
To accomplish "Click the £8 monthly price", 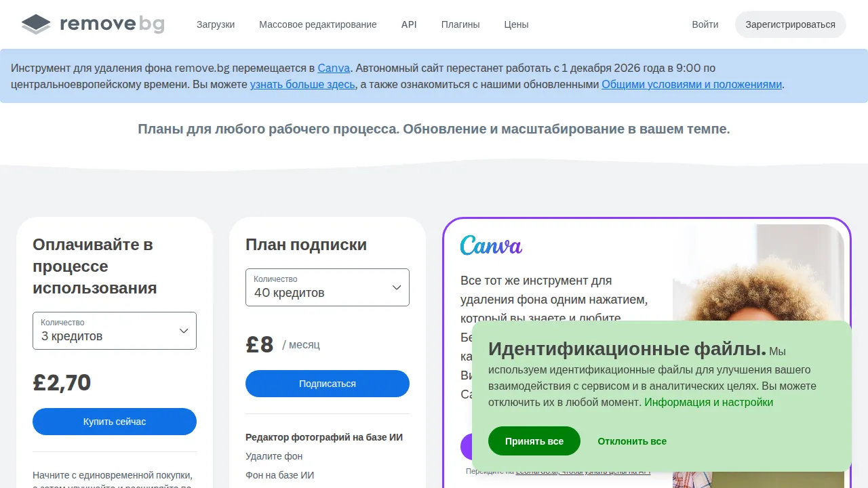I will coord(260,345).
